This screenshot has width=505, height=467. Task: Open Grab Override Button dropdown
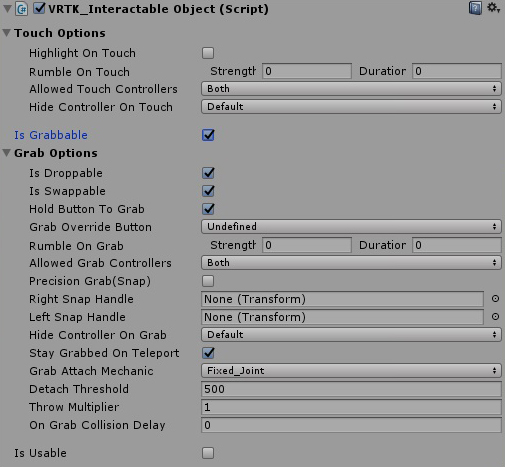(351, 227)
